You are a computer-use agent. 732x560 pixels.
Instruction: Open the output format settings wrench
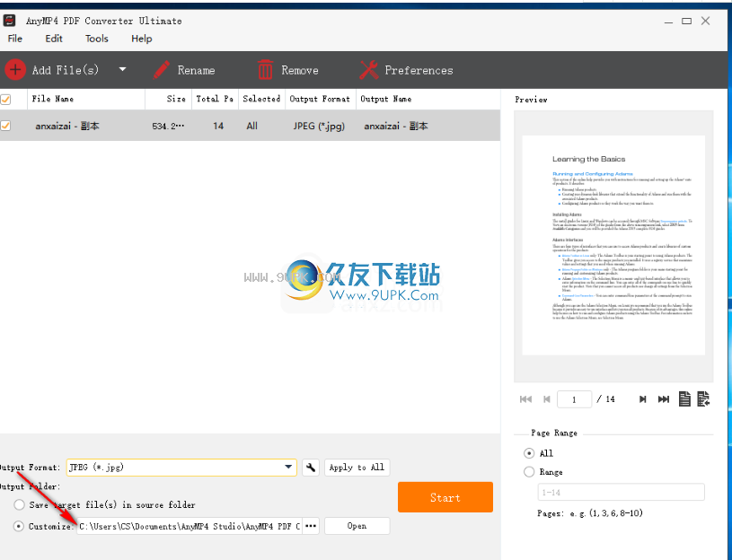click(x=311, y=468)
